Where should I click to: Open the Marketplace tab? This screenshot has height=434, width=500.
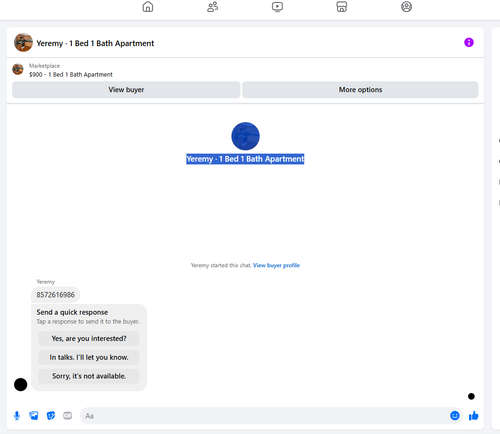coord(342,7)
